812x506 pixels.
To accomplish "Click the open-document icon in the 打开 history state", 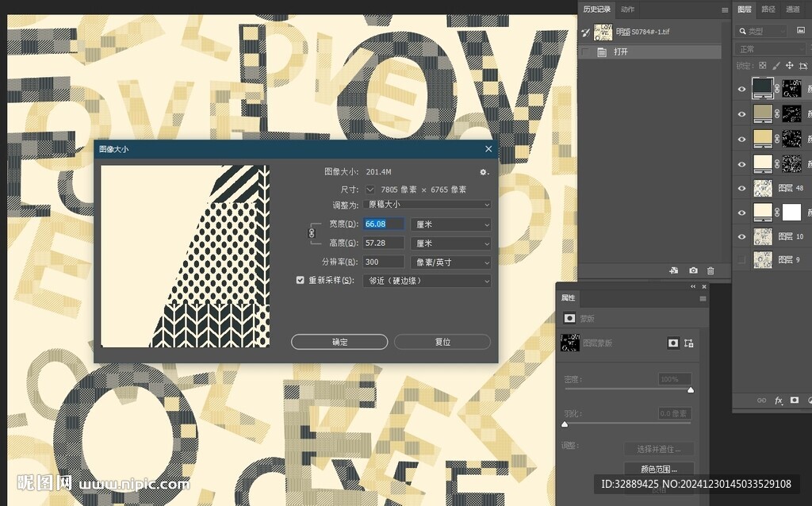I will (x=602, y=52).
